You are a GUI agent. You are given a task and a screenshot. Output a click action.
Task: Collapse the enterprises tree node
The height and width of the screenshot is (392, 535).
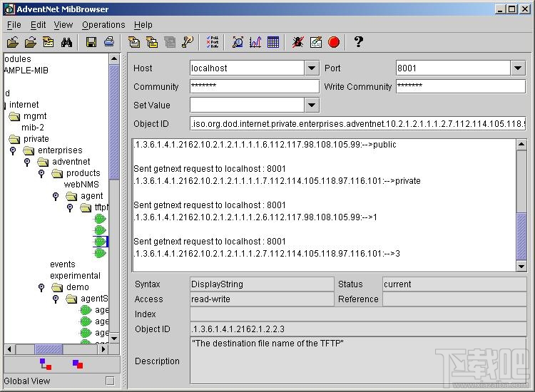point(13,150)
